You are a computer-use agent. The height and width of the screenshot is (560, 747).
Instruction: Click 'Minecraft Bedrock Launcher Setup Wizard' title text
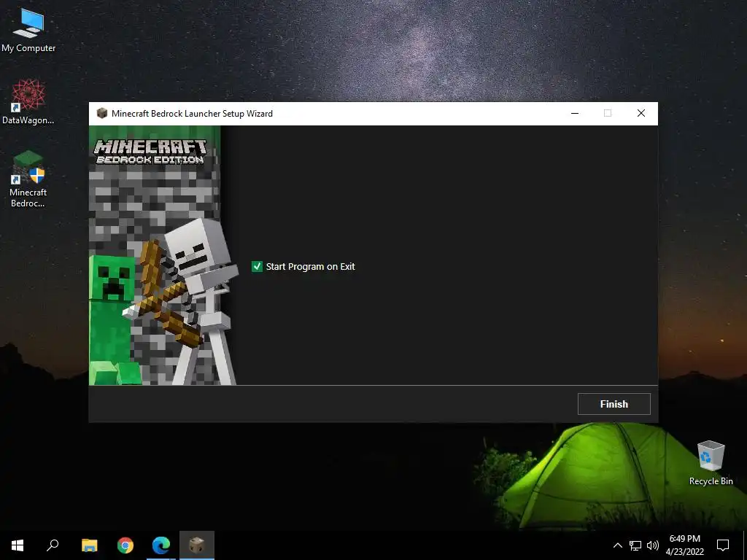192,113
